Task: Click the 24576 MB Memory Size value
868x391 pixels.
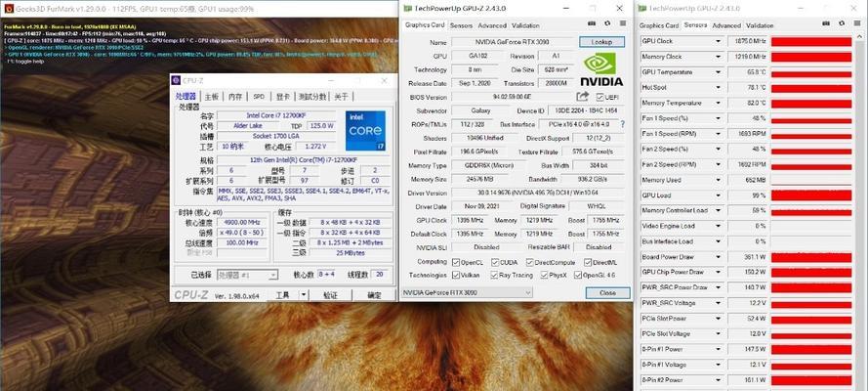Action: [480, 180]
